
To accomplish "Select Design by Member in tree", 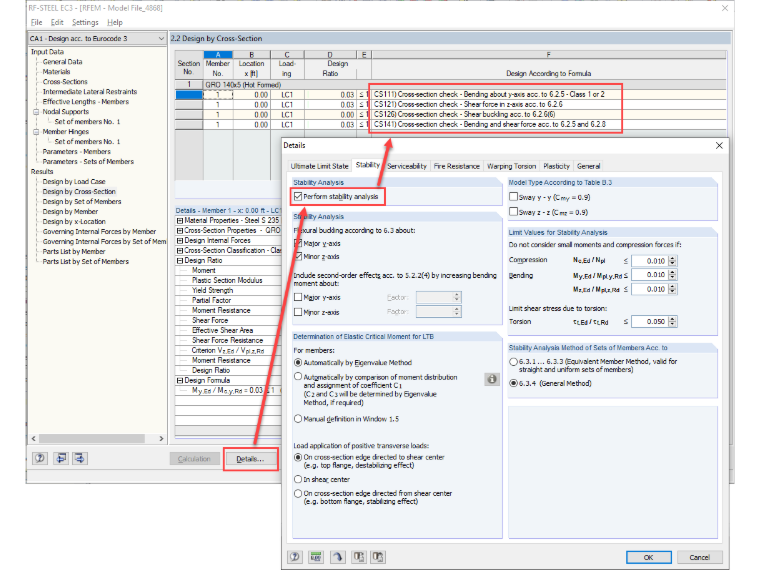I will point(70,211).
